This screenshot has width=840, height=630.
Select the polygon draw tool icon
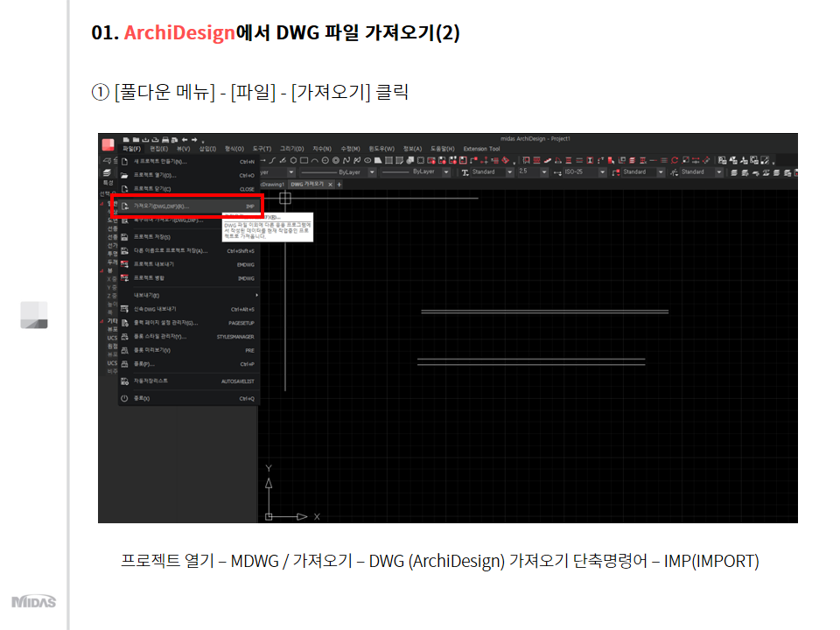[294, 160]
